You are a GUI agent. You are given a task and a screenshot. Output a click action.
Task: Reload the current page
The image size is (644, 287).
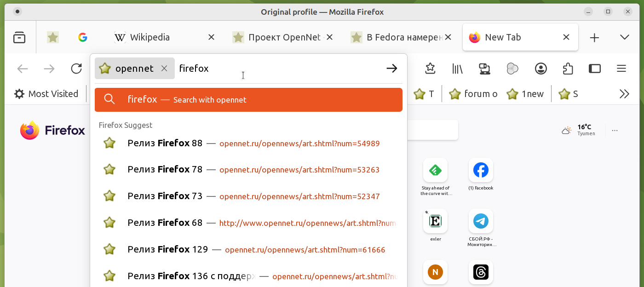[x=76, y=69]
